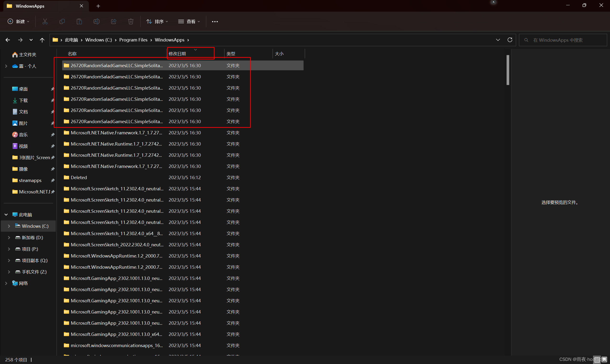Open the 排序 sort dropdown
This screenshot has width=610, height=364.
click(157, 22)
